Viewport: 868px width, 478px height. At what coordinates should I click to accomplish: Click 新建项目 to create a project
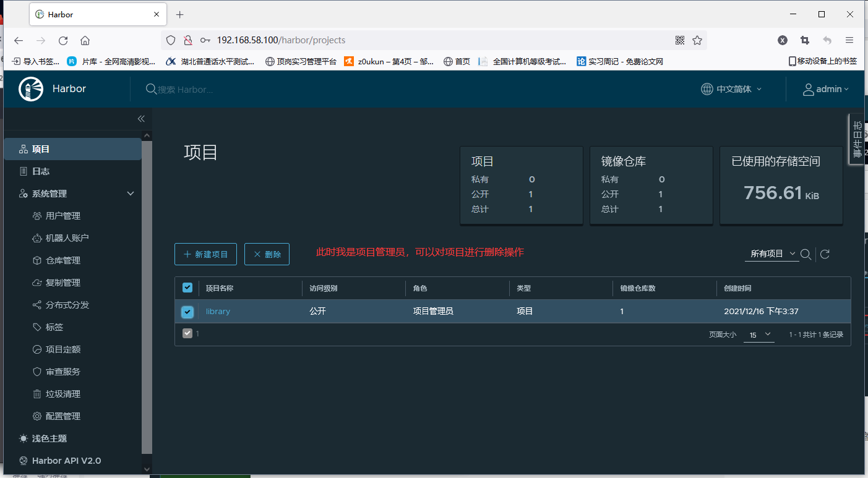point(205,254)
